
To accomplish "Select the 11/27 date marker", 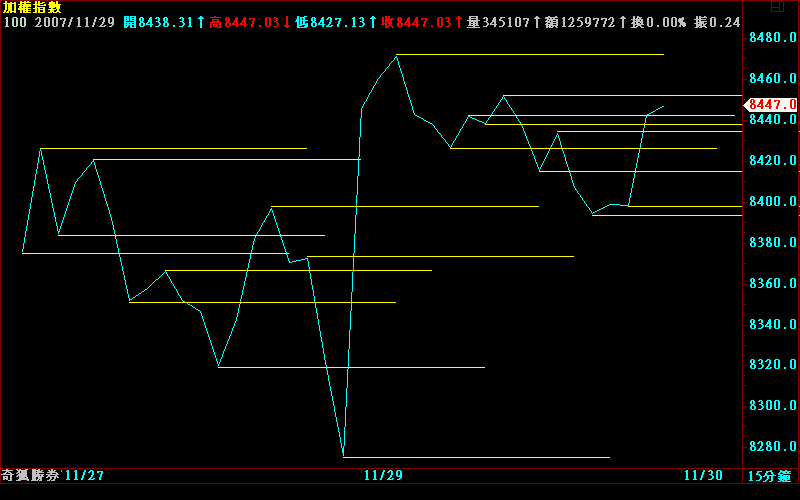I will (x=85, y=476).
